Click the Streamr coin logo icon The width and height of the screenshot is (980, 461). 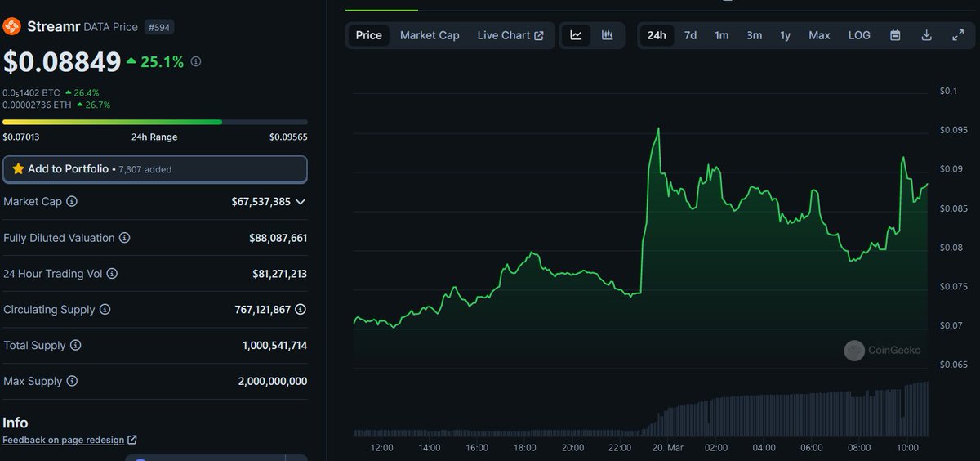(11, 27)
